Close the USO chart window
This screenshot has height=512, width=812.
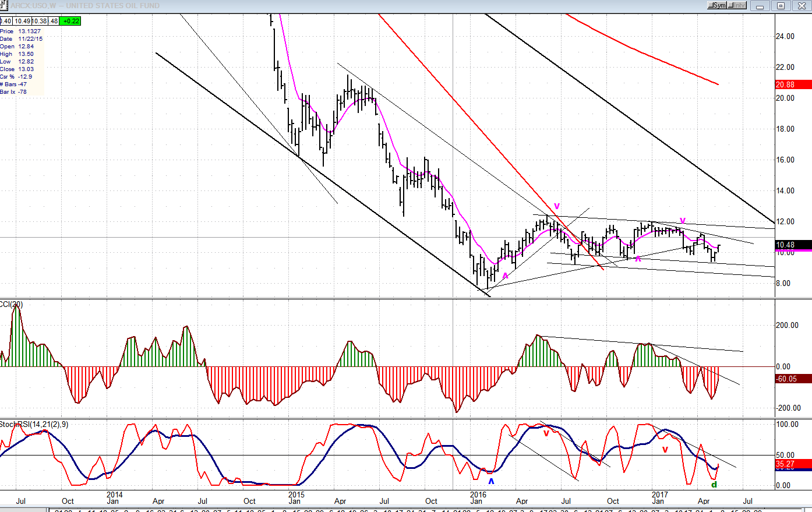pyautogui.click(x=802, y=6)
